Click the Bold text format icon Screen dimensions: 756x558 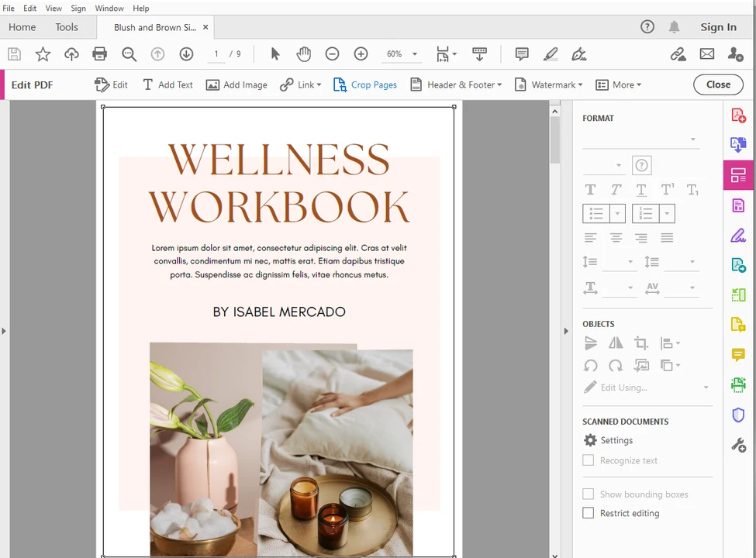590,189
